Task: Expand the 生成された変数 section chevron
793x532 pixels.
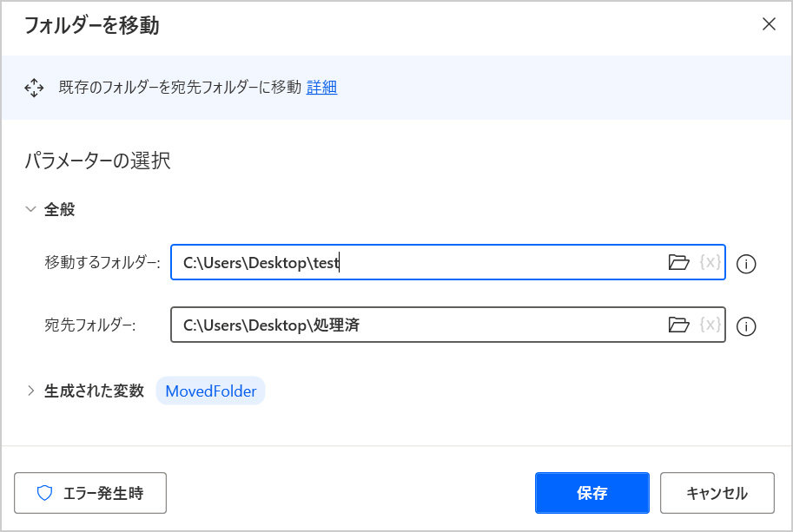Action: click(x=31, y=391)
